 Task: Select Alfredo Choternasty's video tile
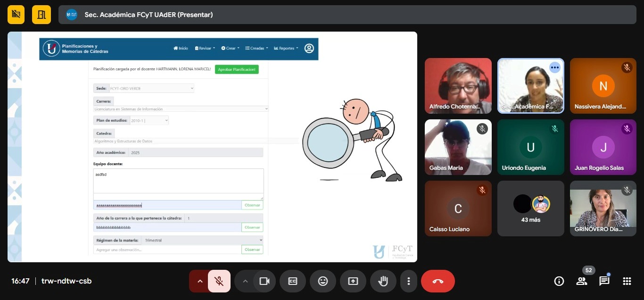click(458, 85)
